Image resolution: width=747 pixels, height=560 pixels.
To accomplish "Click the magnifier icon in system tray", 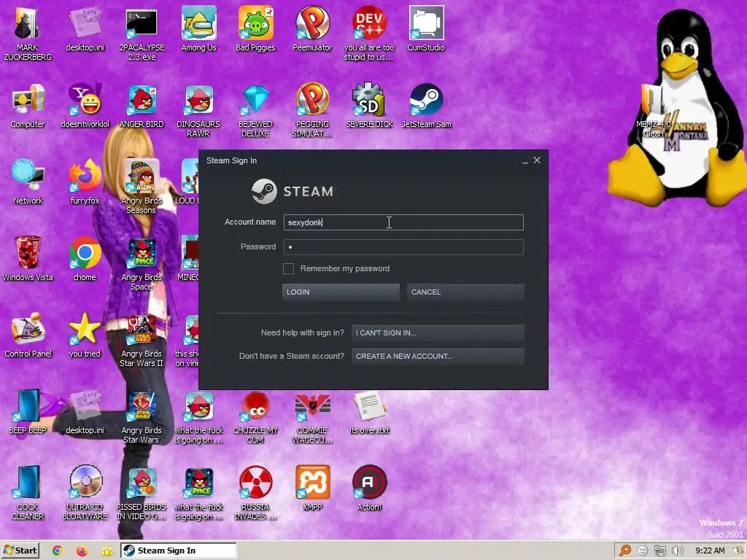I will (x=625, y=551).
